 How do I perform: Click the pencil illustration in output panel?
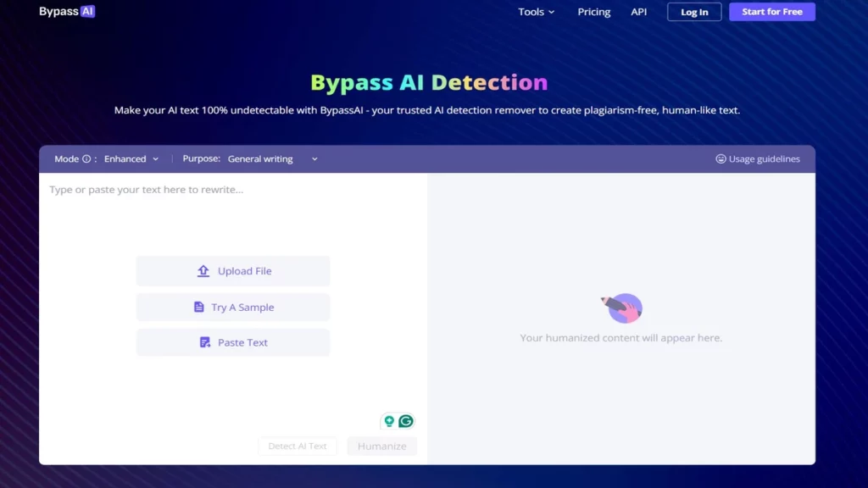[623, 307]
